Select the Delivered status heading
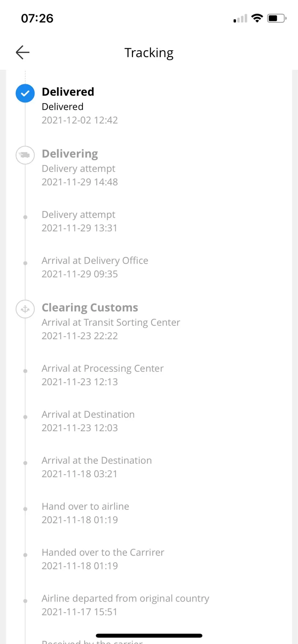298x644 pixels. point(68,92)
